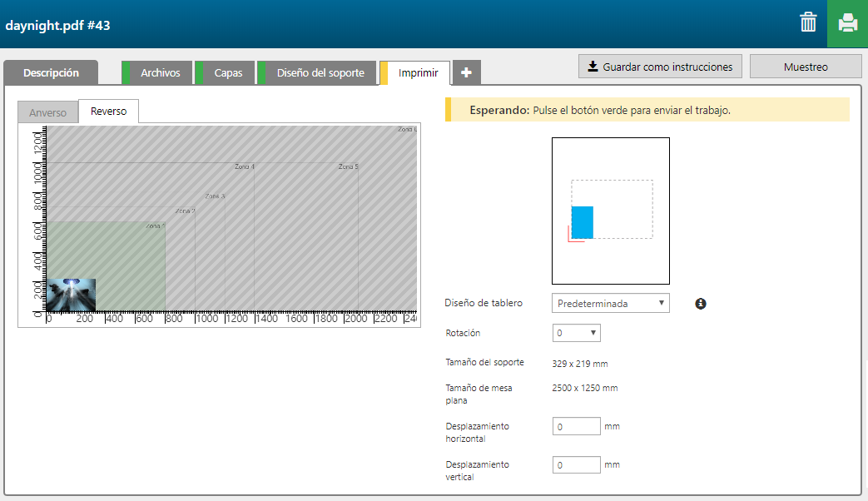Switch to the Archivos tab
Image resolution: width=868 pixels, height=501 pixels.
160,73
